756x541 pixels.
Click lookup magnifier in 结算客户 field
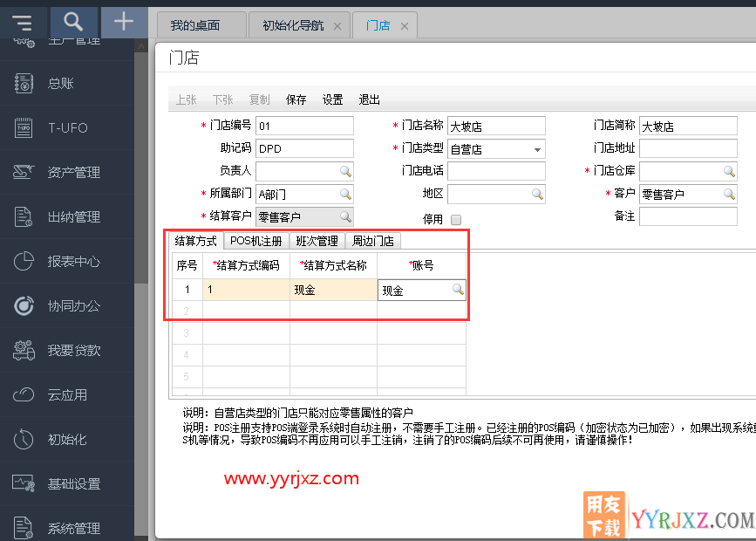345,216
